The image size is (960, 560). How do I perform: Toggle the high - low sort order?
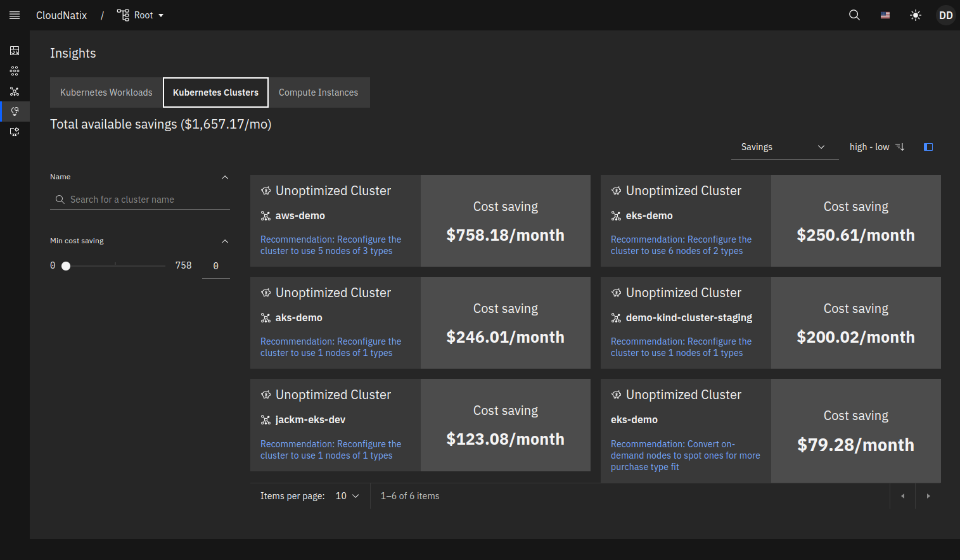pyautogui.click(x=877, y=147)
